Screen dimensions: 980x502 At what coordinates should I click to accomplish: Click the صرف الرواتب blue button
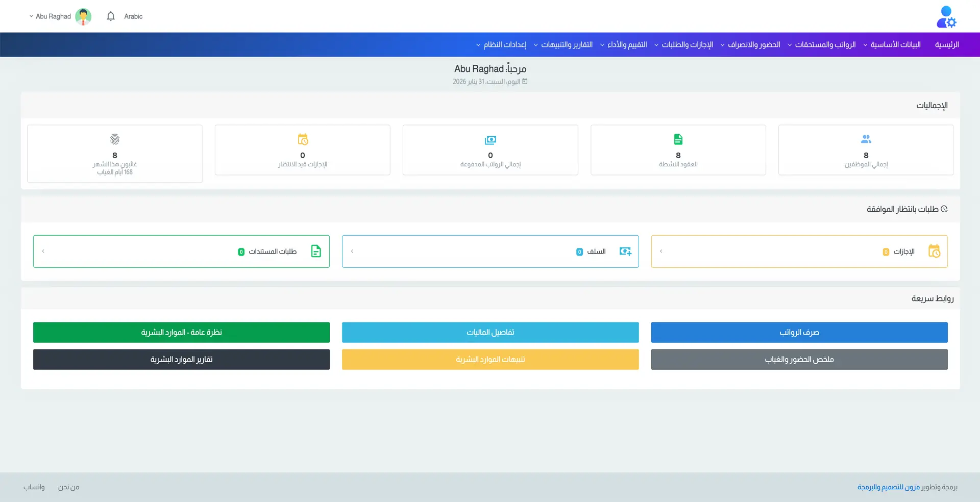click(x=799, y=332)
